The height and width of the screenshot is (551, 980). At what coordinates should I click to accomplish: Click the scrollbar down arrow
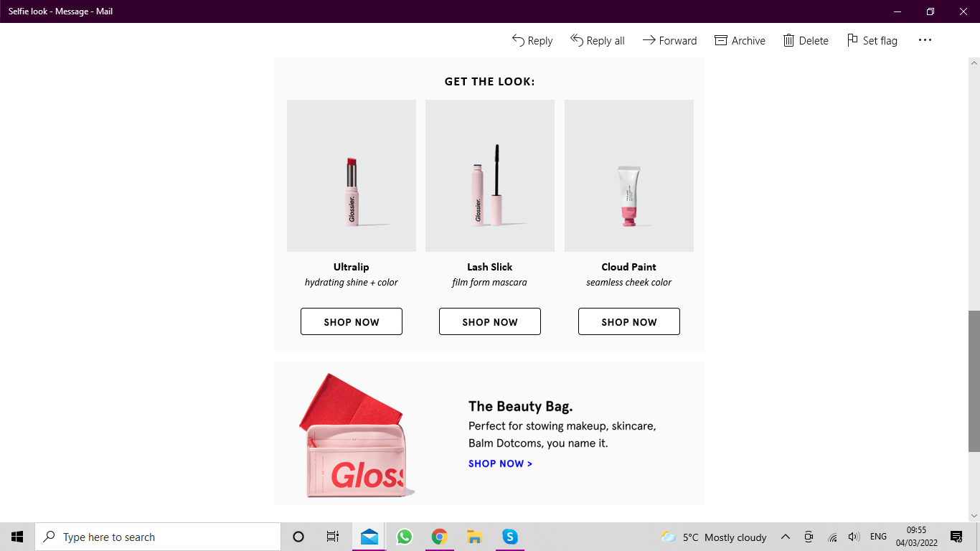pos(974,515)
